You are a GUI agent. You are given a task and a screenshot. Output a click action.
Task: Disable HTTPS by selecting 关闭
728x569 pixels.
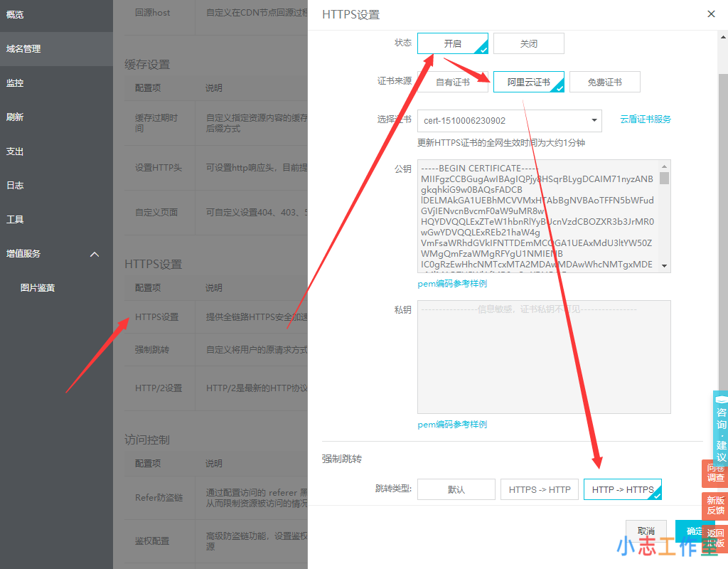528,43
